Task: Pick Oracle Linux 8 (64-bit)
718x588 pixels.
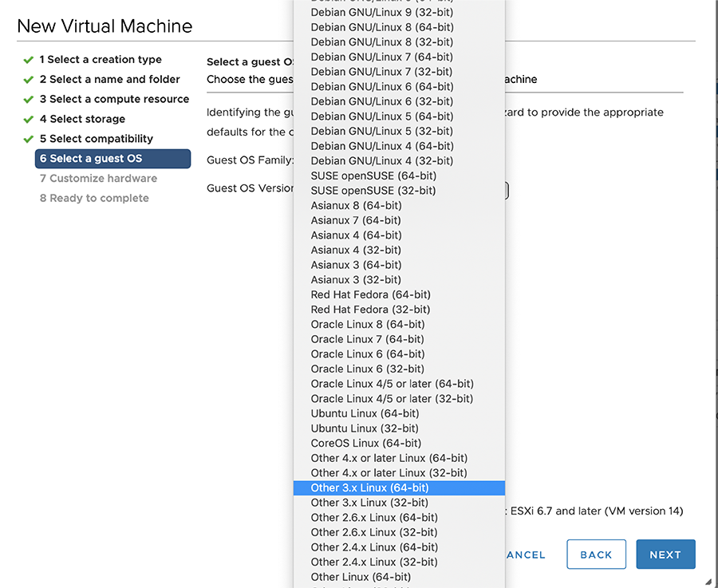Action: pyautogui.click(x=399, y=324)
